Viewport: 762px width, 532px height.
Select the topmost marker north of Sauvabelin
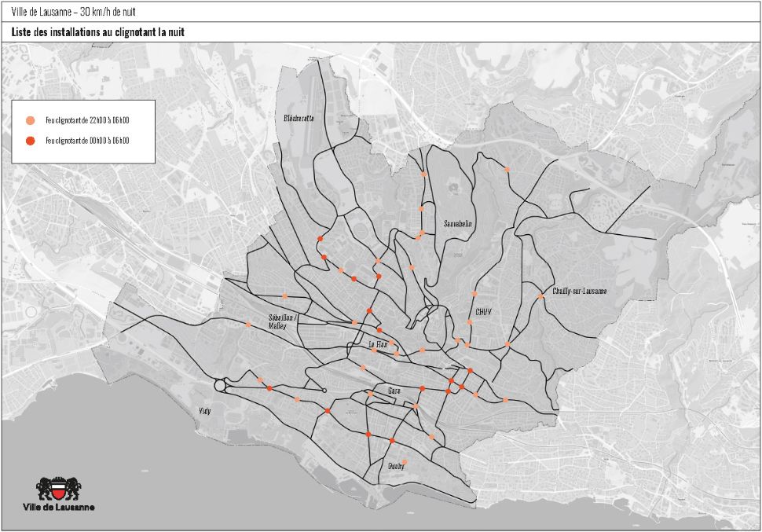(x=423, y=174)
